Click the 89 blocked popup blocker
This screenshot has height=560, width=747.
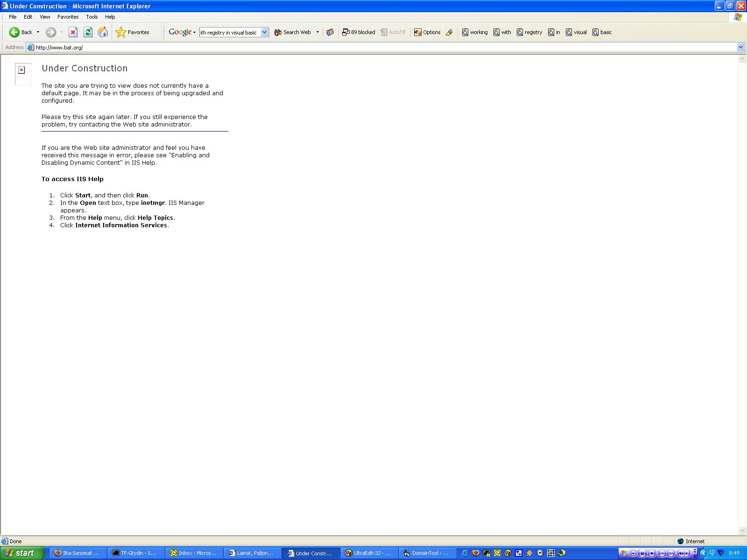point(359,32)
